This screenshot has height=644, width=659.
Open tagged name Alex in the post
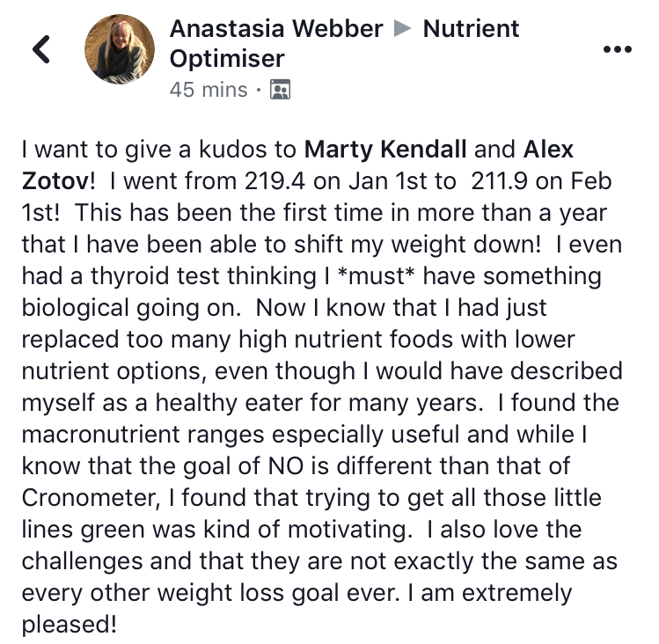(x=548, y=150)
